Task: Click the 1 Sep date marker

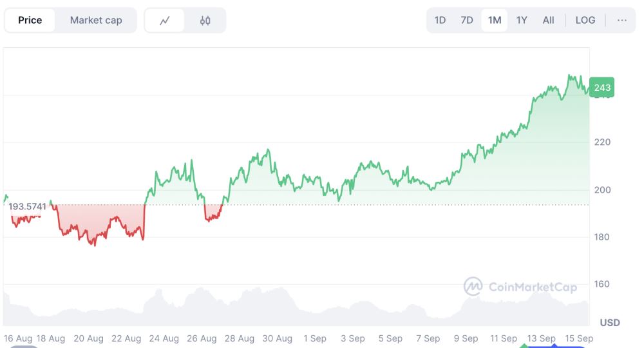Action: coord(314,338)
